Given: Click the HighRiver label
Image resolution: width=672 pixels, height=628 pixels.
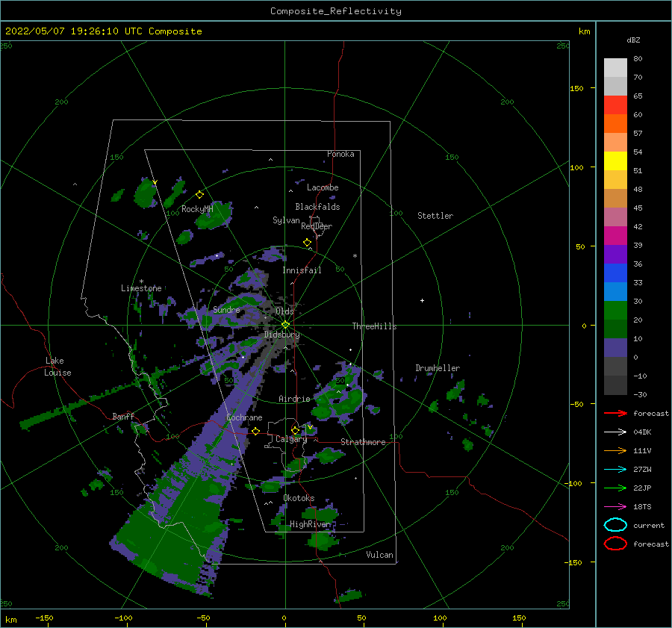Looking at the screenshot, I should 311,524.
